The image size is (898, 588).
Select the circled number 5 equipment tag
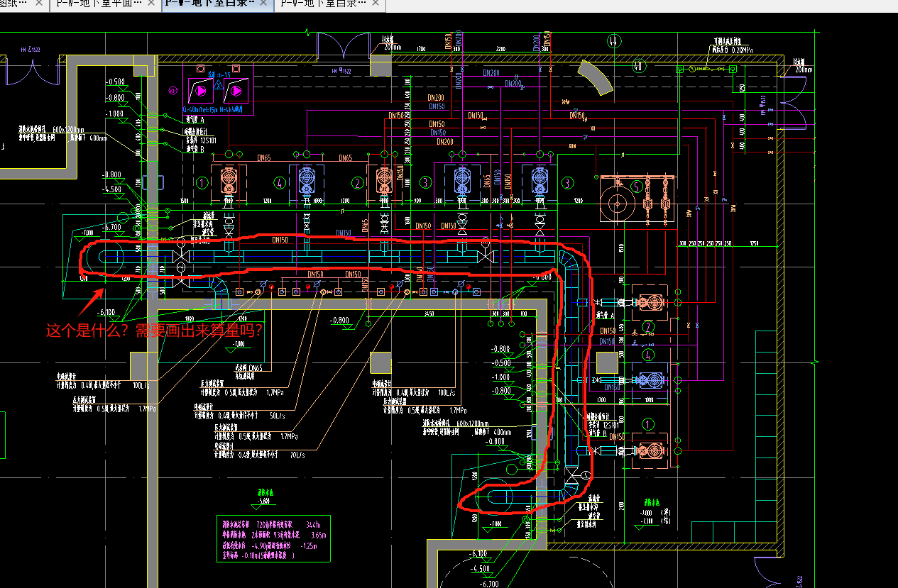637,187
